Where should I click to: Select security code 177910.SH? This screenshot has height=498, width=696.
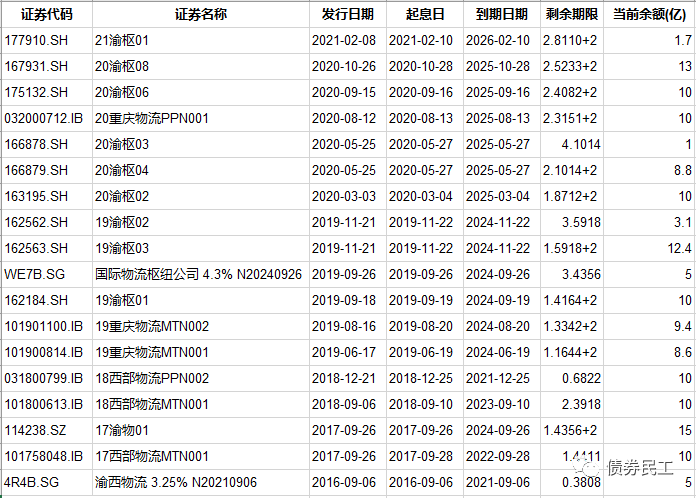pyautogui.click(x=35, y=41)
